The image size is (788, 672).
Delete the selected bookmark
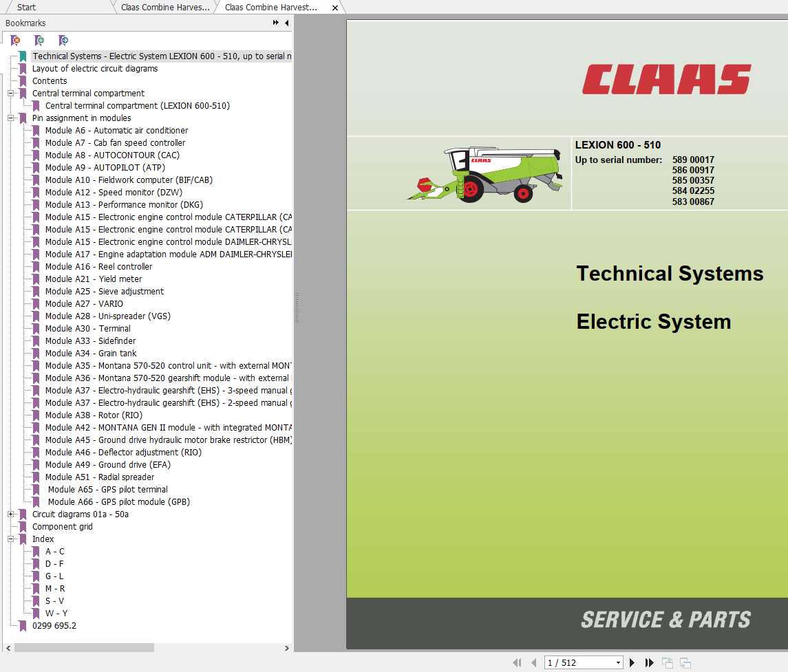point(15,40)
